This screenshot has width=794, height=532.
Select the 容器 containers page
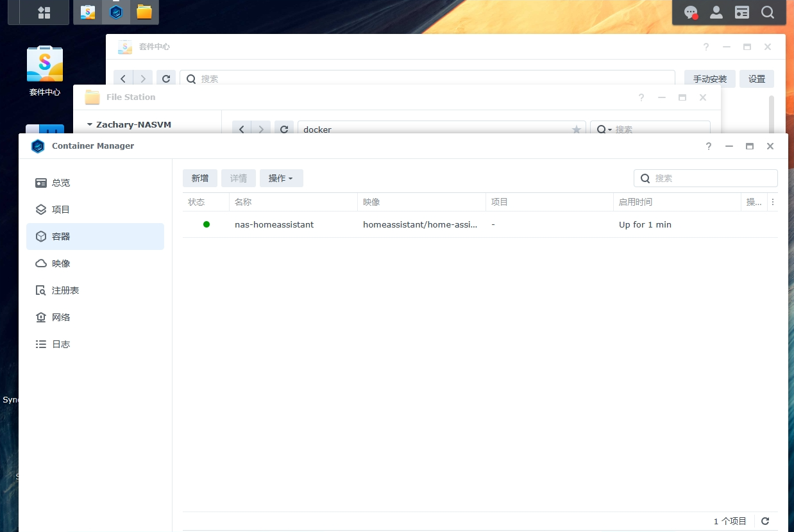95,237
